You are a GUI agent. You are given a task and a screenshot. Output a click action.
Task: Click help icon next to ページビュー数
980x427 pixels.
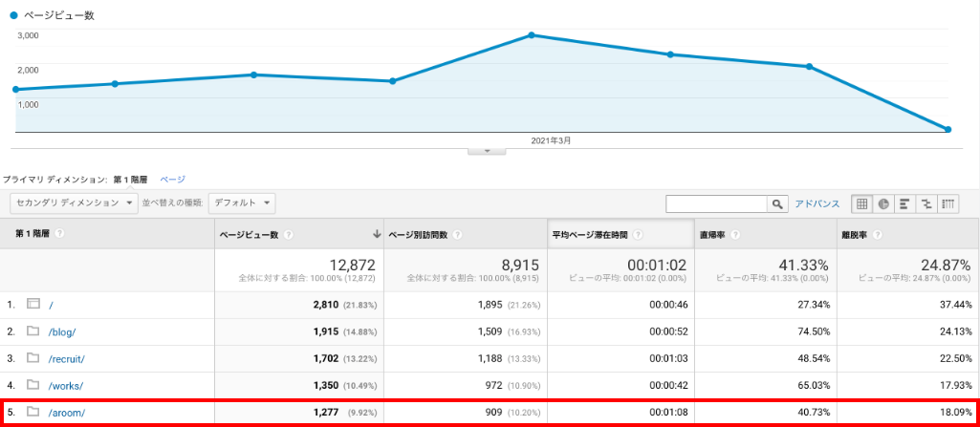tap(289, 234)
